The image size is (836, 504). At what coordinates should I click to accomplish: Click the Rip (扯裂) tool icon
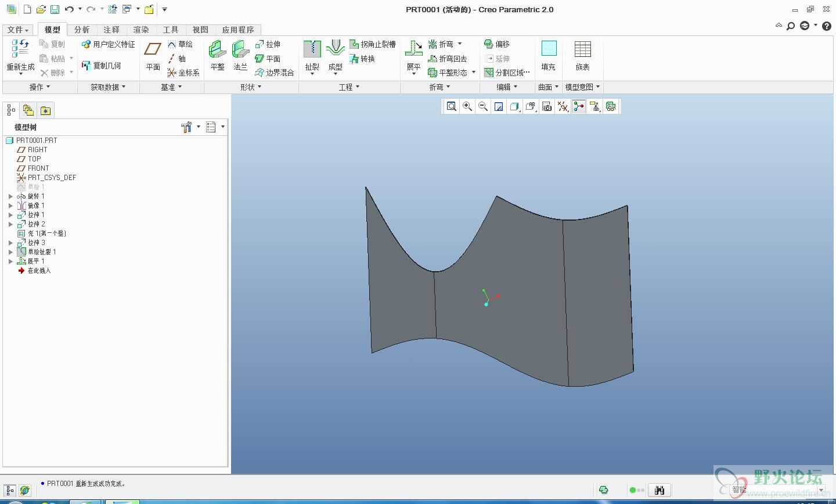(x=312, y=49)
